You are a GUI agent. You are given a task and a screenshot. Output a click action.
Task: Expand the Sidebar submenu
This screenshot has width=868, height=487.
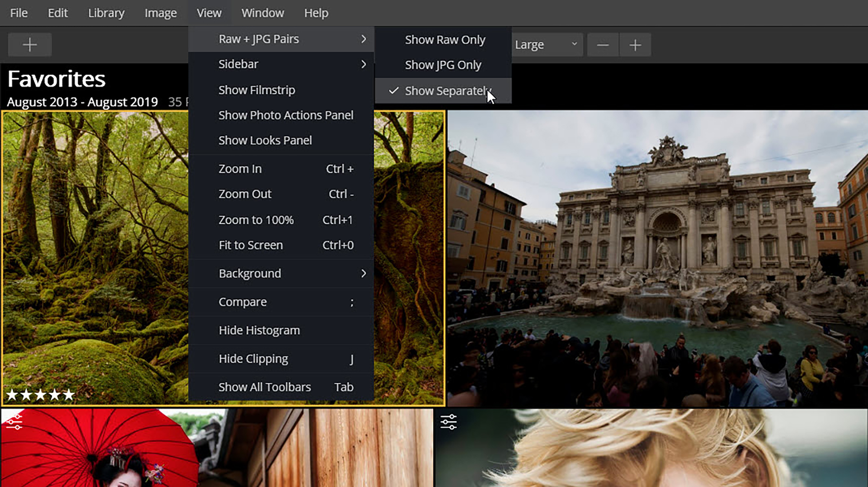[x=238, y=64]
